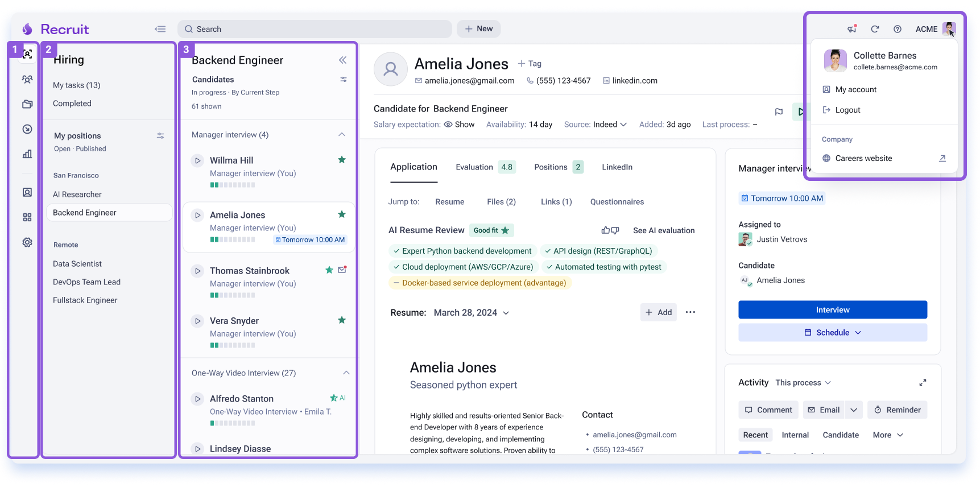Toggle star on Amelia Jones candidate row
This screenshot has height=488, width=980.
342,214
